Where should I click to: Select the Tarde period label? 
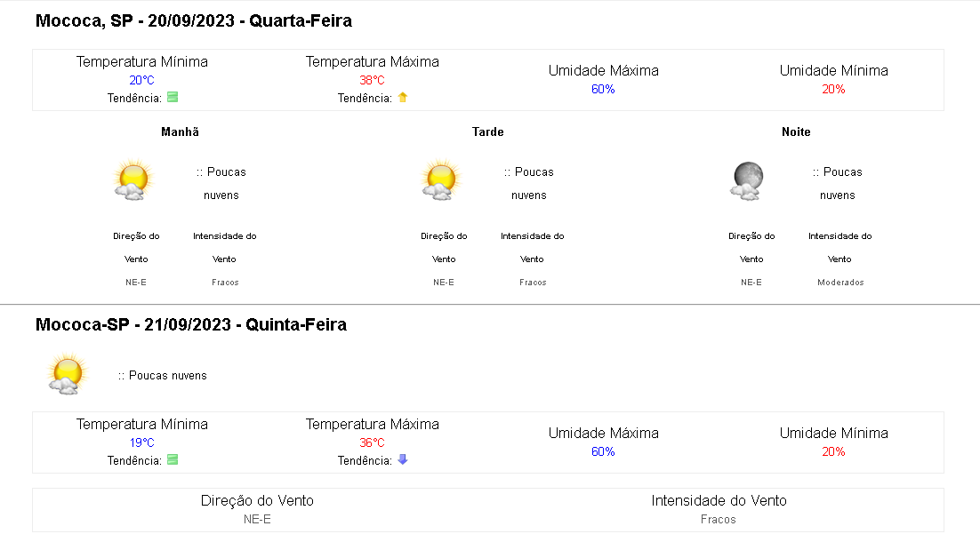click(x=487, y=132)
